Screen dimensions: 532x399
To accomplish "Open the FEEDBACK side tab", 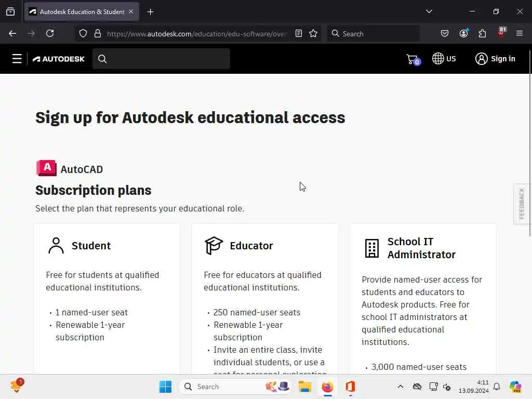I will tap(522, 204).
